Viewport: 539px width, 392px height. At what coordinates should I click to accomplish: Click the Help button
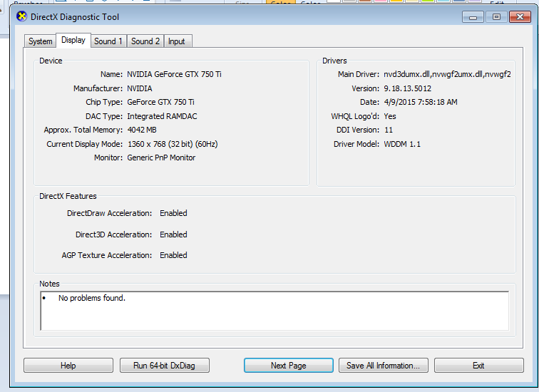pyautogui.click(x=68, y=365)
